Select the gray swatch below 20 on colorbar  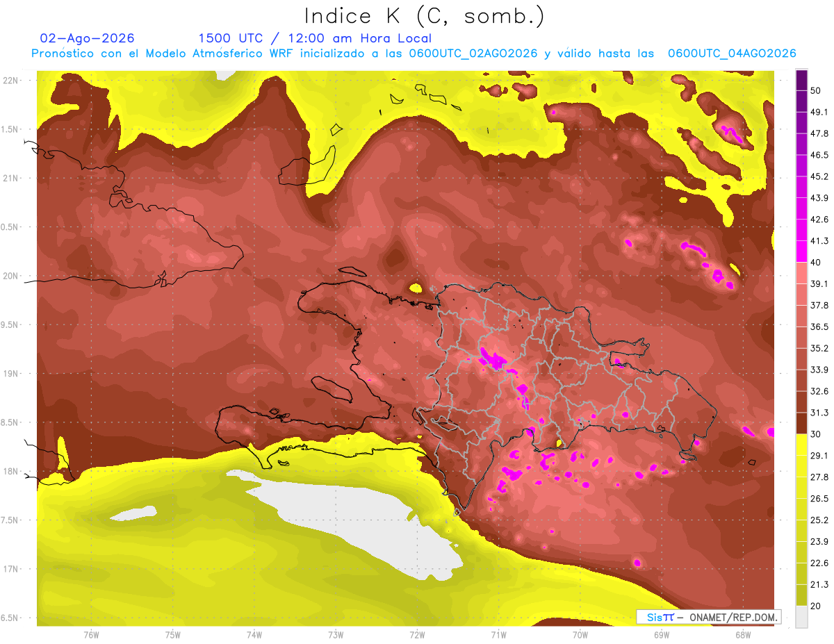(801, 616)
